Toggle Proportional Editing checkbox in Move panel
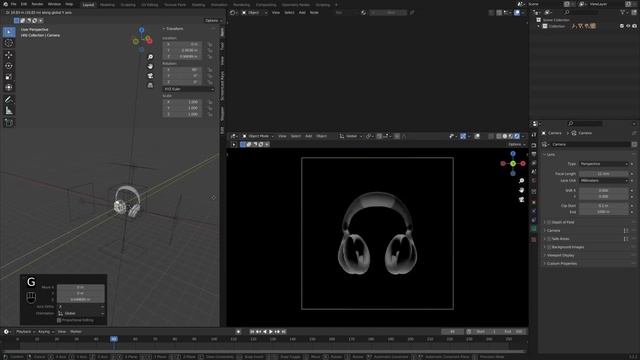Image resolution: width=640 pixels, height=360 pixels. [x=59, y=320]
